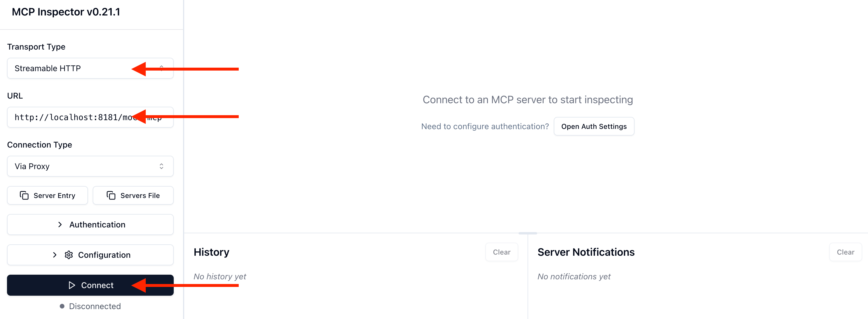Screen dimensions: 868x319
Task: Click the gray status dot beside Disconnected
Action: point(62,306)
